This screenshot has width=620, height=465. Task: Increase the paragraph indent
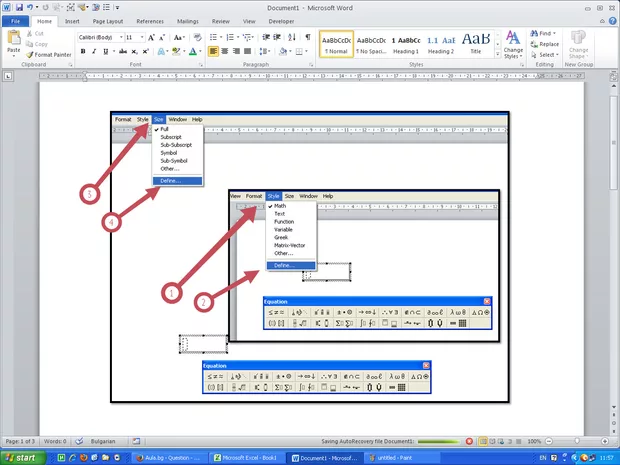click(277, 37)
